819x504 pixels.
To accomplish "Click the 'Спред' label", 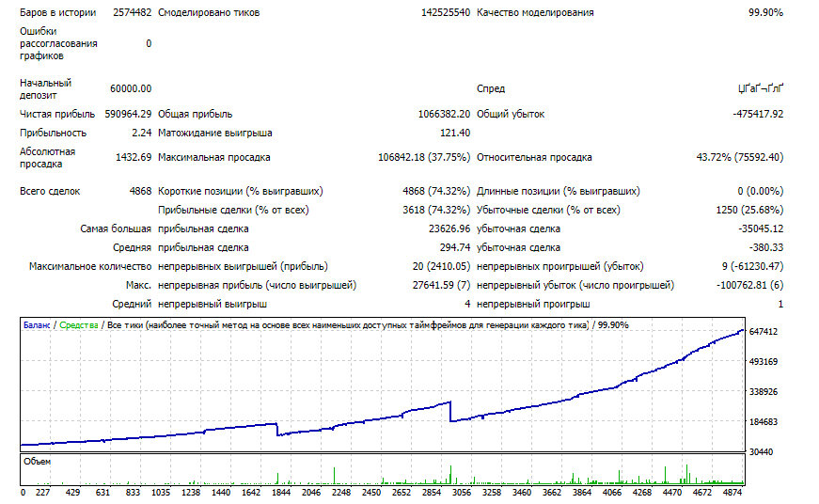I will point(491,88).
